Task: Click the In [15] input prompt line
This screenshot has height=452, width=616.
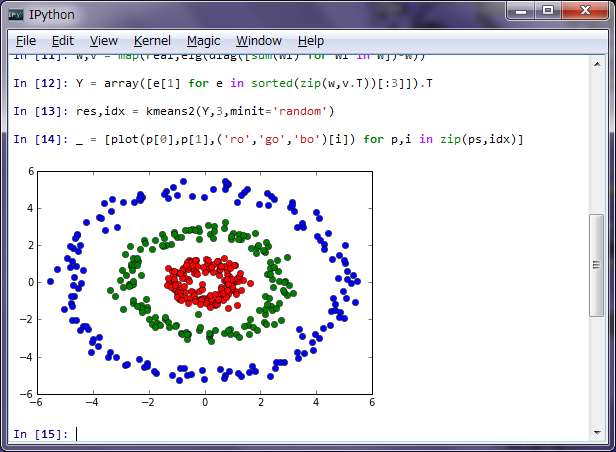Action: pos(299,434)
